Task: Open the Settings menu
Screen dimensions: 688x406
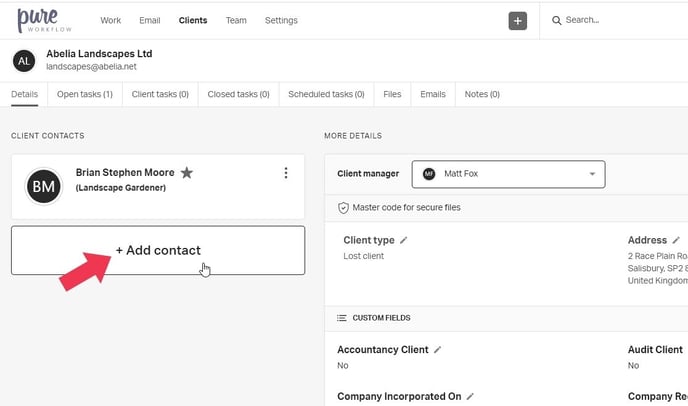Action: [x=281, y=20]
